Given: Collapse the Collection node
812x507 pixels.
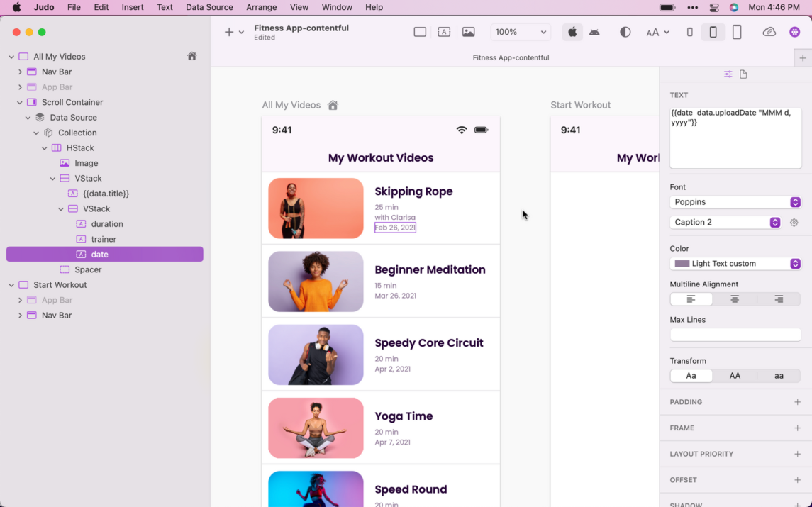Looking at the screenshot, I should click(x=36, y=133).
